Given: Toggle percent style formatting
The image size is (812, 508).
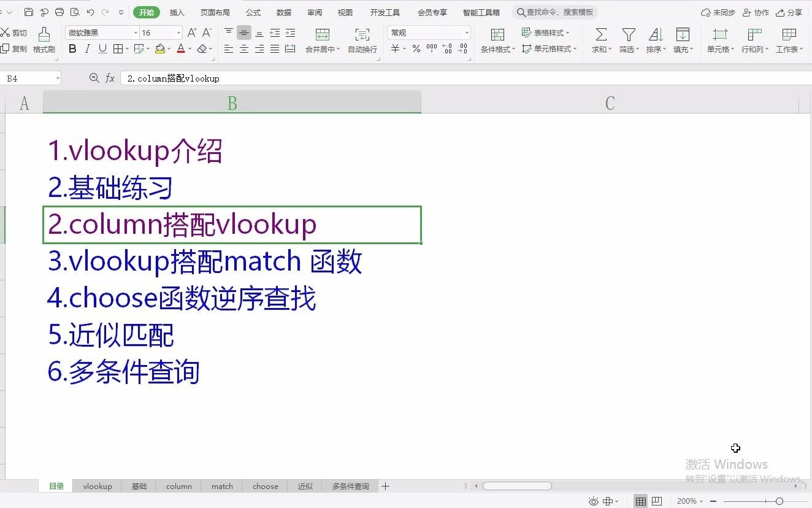Looking at the screenshot, I should [x=415, y=49].
